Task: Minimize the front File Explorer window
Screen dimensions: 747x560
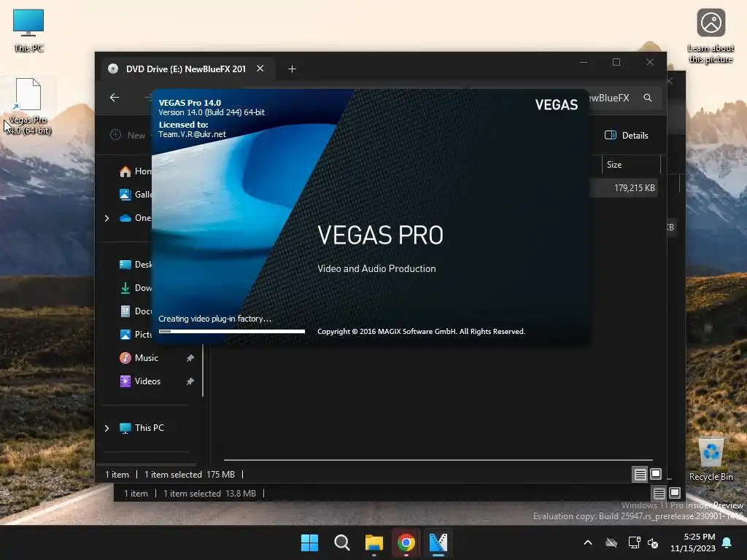Action: click(x=584, y=63)
